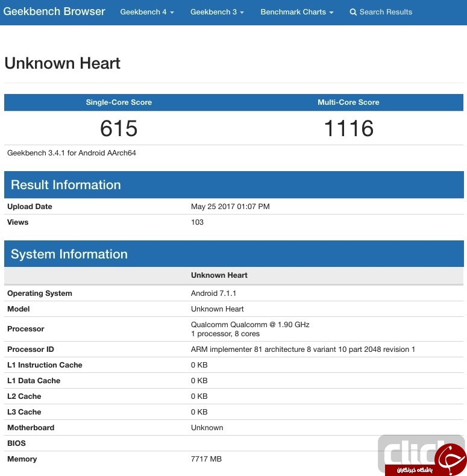
Task: Select the Operating System label
Action: tap(40, 293)
